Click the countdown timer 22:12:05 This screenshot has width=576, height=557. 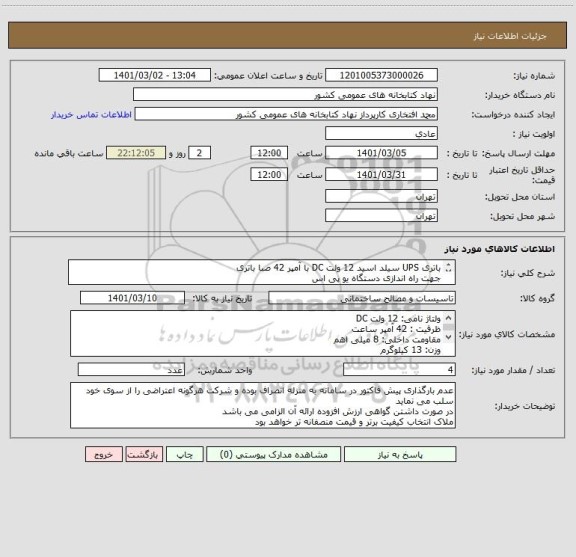pyautogui.click(x=136, y=153)
